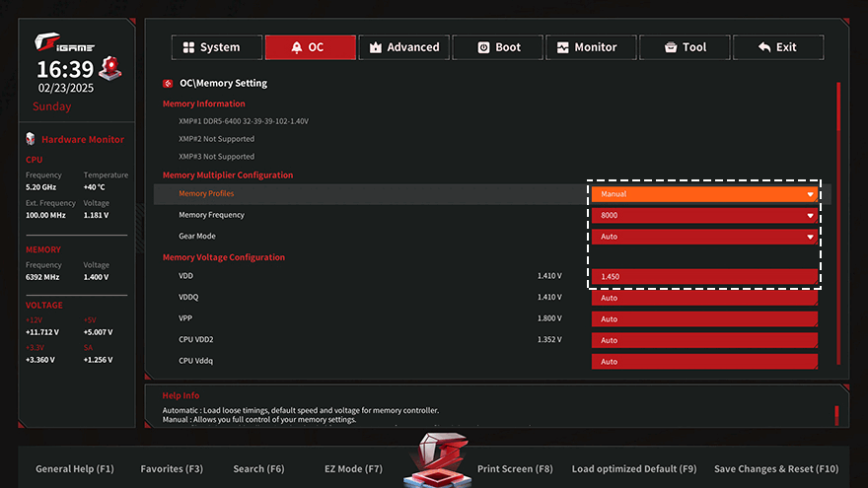Click the CPU VDD2 row label
This screenshot has width=868, height=488.
click(195, 339)
